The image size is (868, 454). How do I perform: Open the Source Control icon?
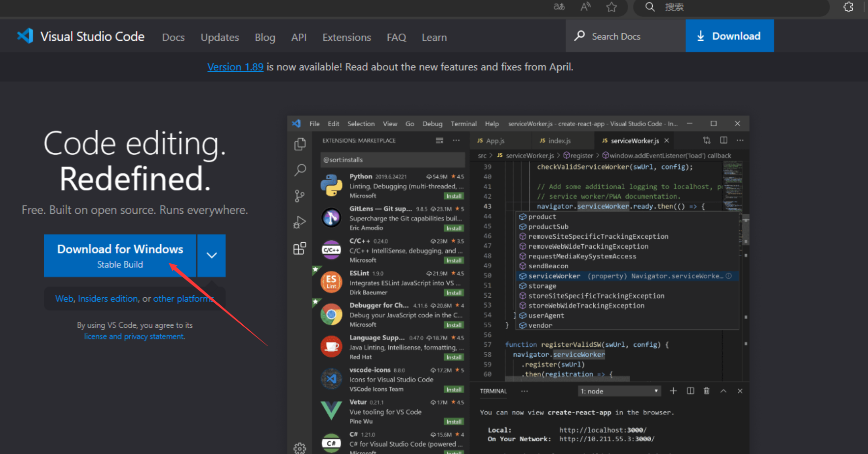(x=300, y=196)
